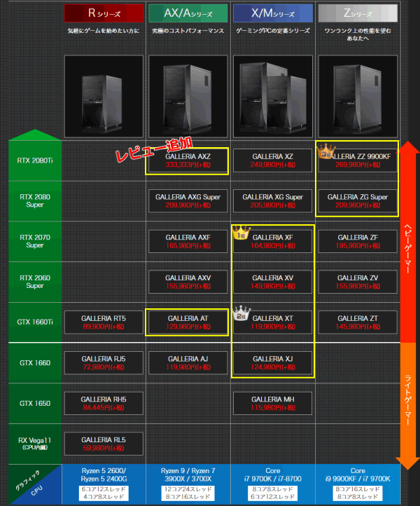
Task: Open GALLERIA XV product link
Action: pyautogui.click(x=273, y=282)
